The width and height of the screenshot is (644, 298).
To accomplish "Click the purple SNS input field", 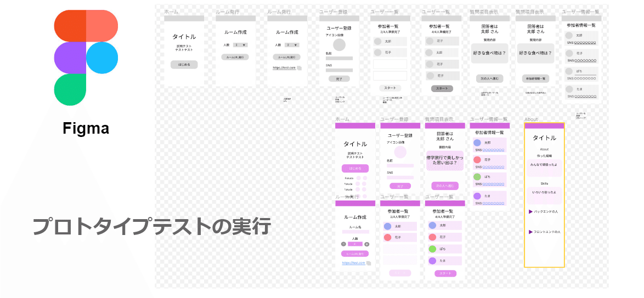I will pyautogui.click(x=400, y=177).
